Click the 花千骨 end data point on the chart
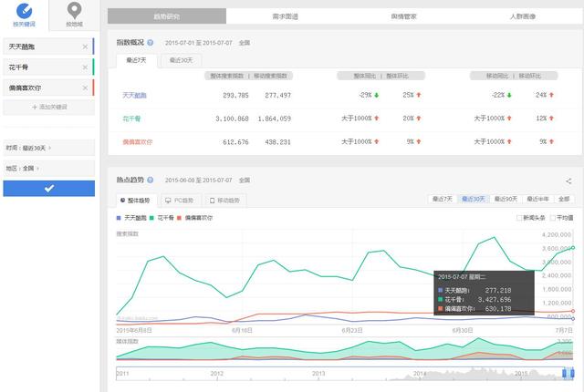584x392 pixels. click(573, 248)
